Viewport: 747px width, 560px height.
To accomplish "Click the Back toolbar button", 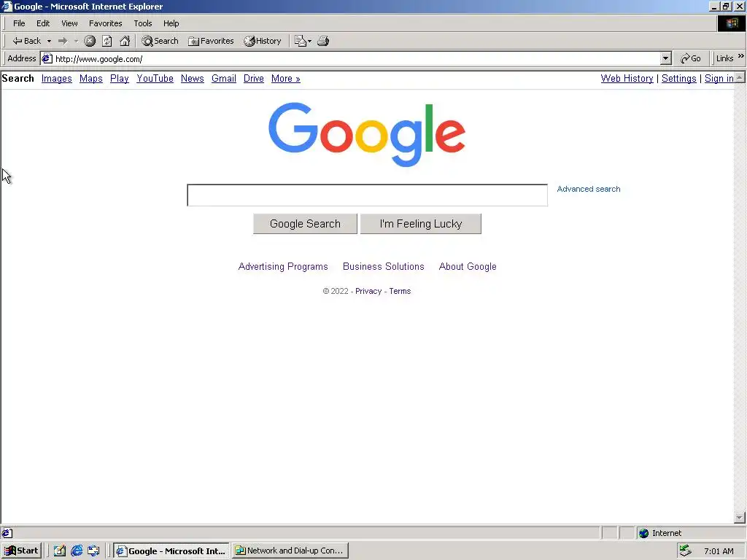I will 27,41.
